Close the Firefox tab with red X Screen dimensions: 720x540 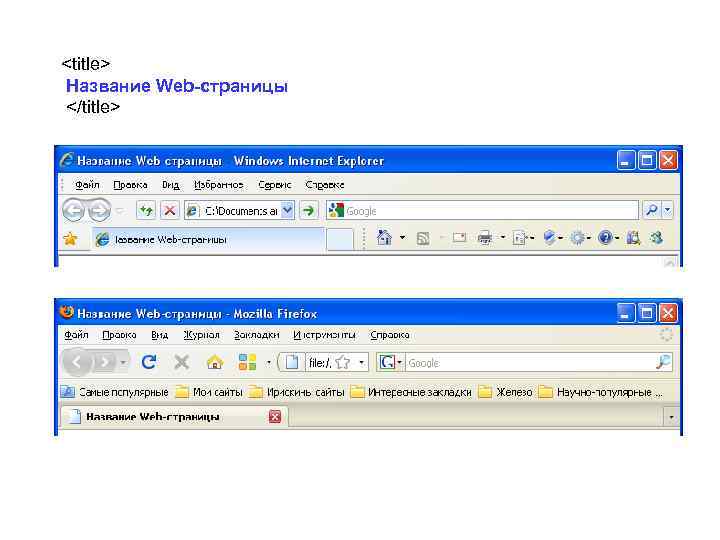[275, 416]
